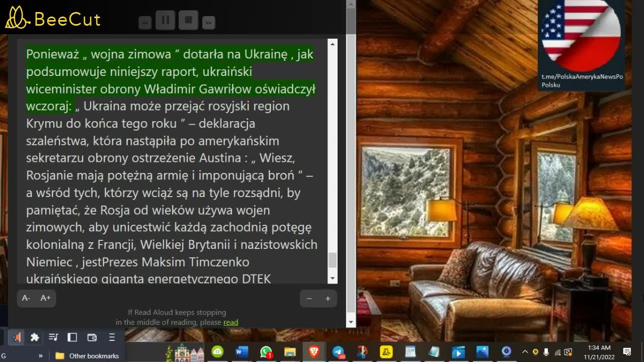The height and width of the screenshot is (362, 644).
Task: Click the 't.me/PolskaAmerykaNewsPo' text
Action: click(582, 77)
